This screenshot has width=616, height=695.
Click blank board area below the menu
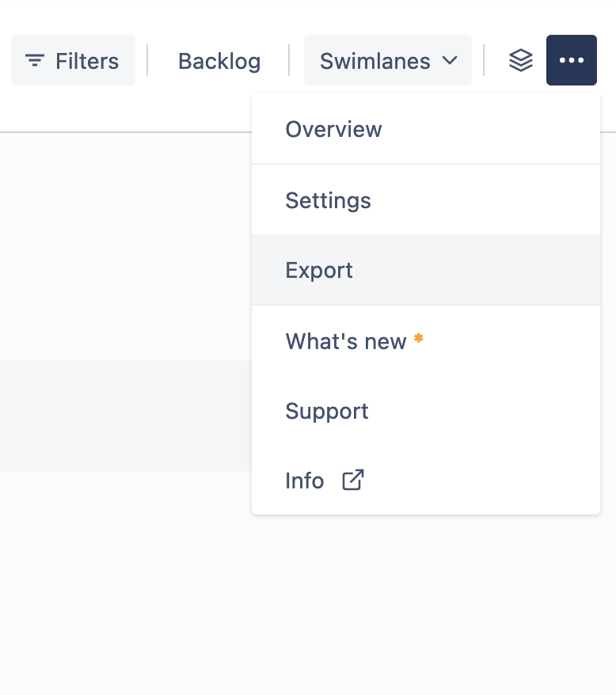308,605
